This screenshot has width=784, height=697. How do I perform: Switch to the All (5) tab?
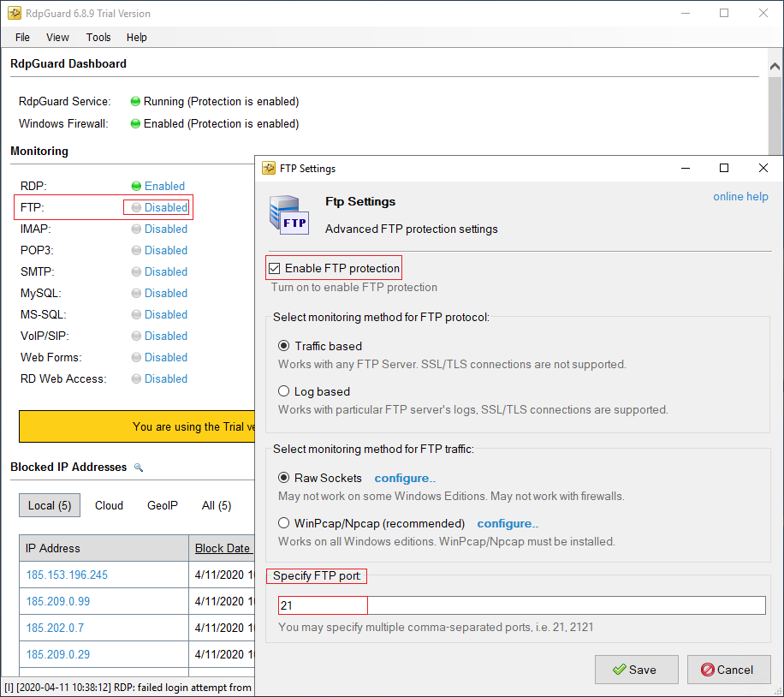[x=217, y=505]
